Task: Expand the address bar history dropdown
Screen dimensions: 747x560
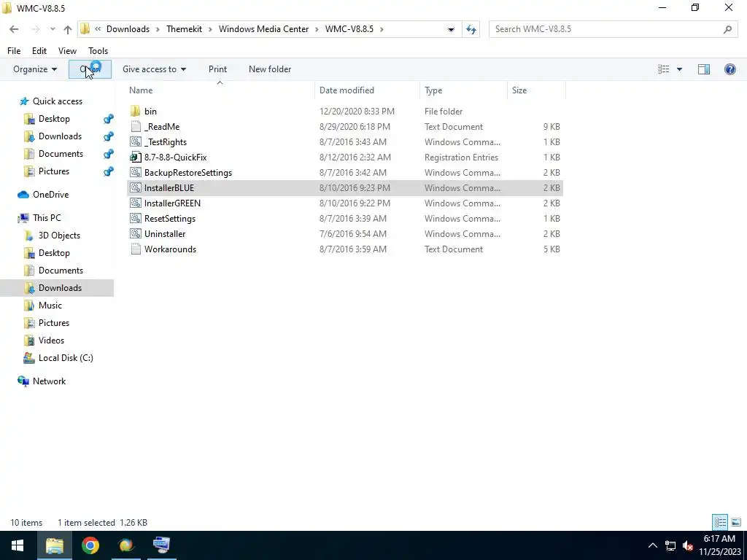Action: tap(451, 29)
